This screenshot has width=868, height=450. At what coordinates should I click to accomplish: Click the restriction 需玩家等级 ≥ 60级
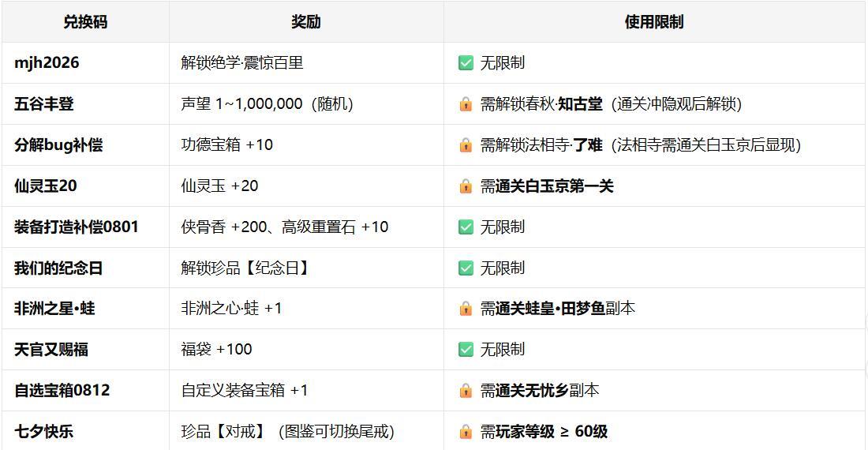[x=544, y=431]
